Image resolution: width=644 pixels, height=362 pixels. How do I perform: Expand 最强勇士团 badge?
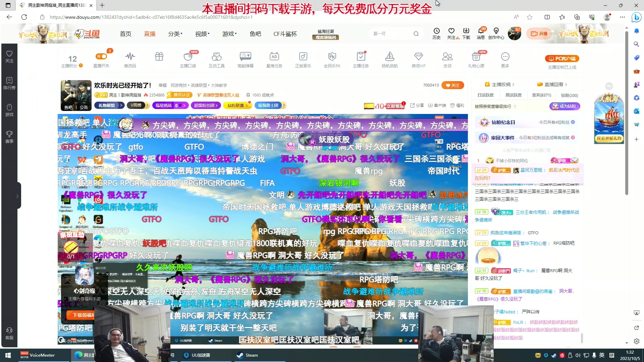(x=270, y=105)
